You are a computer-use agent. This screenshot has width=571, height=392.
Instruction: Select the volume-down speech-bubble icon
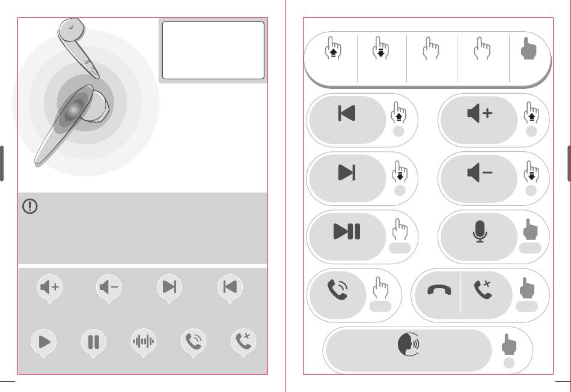pyautogui.click(x=109, y=288)
